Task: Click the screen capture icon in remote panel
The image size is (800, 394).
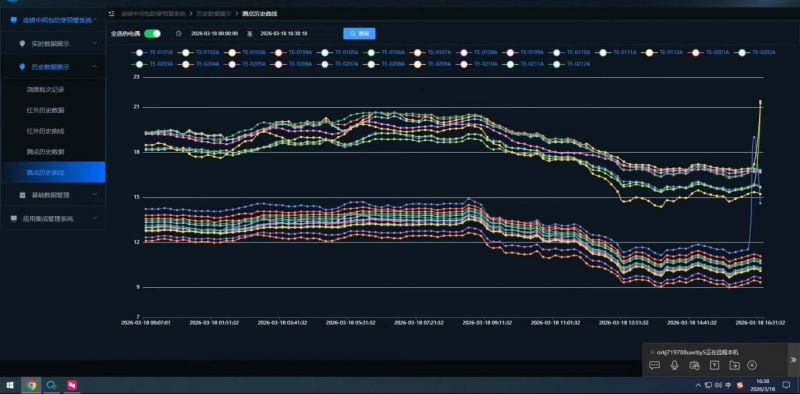Action: point(694,365)
